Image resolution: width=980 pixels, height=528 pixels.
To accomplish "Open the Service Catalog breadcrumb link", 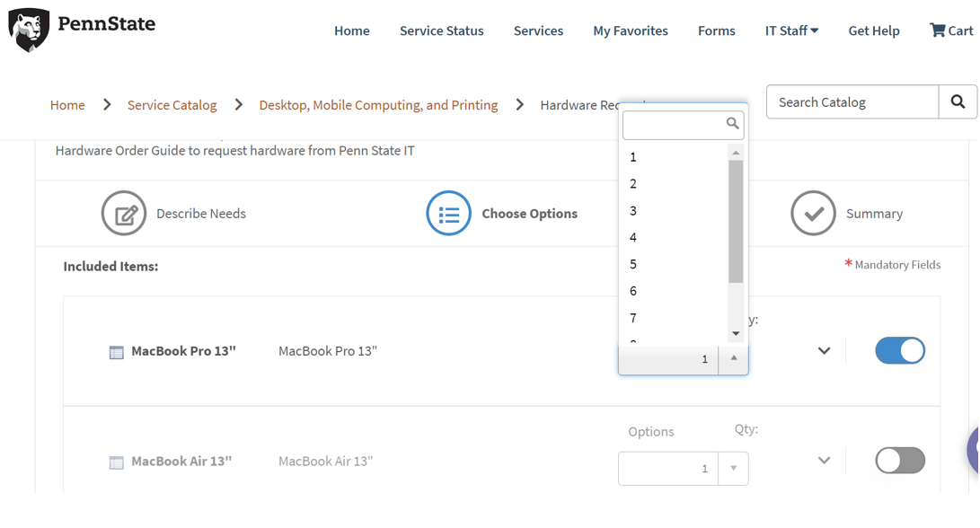I will 172,105.
